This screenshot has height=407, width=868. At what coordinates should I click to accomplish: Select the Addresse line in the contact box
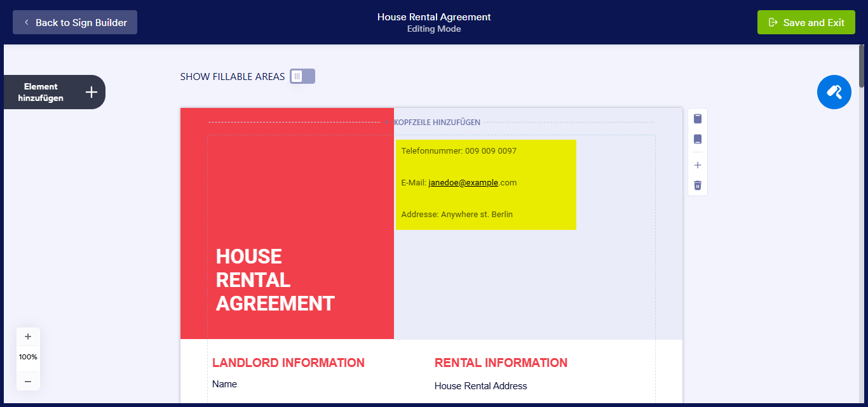[x=457, y=215]
